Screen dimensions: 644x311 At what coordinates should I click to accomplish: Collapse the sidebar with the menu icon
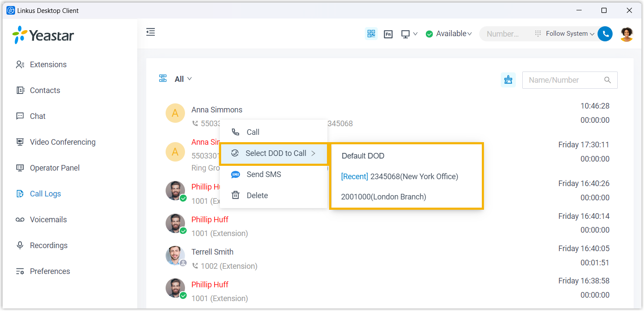pyautogui.click(x=151, y=32)
